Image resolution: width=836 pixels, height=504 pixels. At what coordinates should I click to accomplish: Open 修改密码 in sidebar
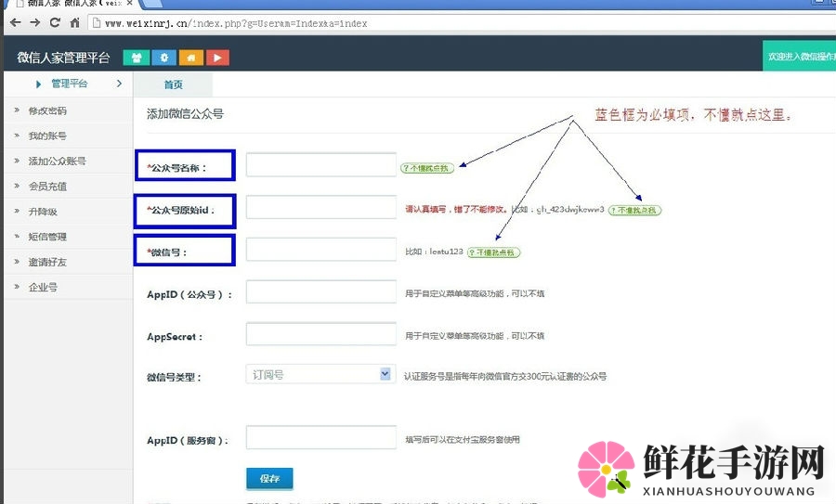click(x=47, y=110)
